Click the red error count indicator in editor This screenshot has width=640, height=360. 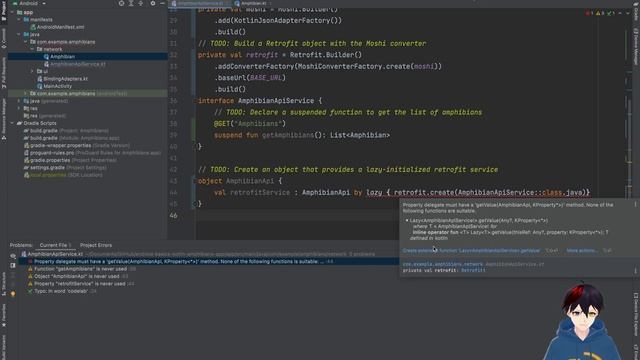click(589, 13)
